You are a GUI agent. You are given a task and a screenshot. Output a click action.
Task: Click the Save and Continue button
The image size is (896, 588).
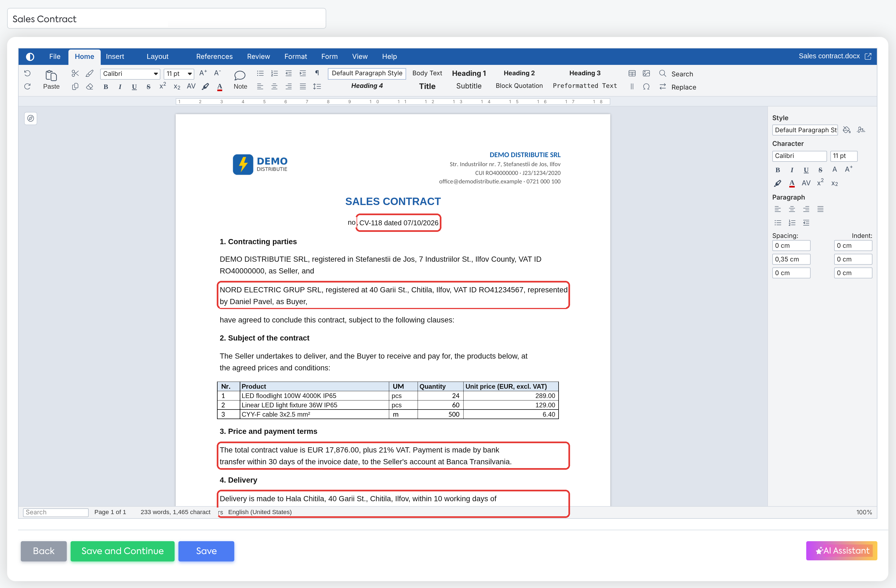(x=122, y=551)
